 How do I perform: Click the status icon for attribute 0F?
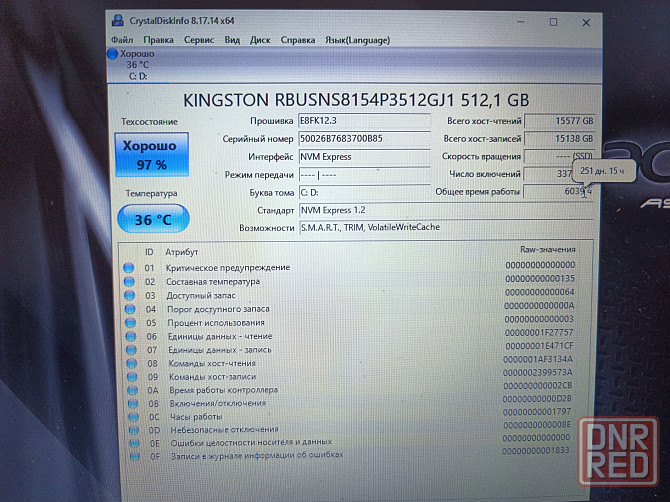[135, 457]
